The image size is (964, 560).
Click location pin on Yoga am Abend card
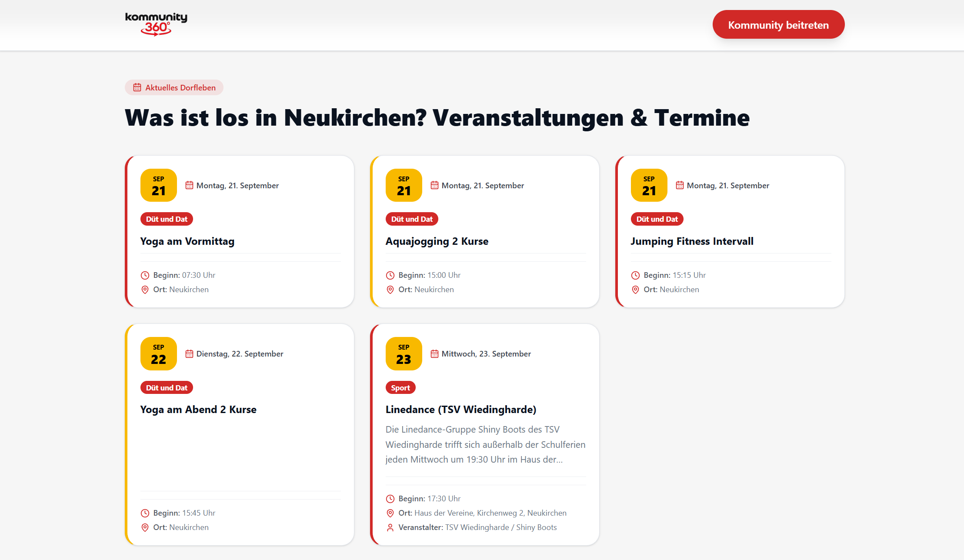point(145,527)
